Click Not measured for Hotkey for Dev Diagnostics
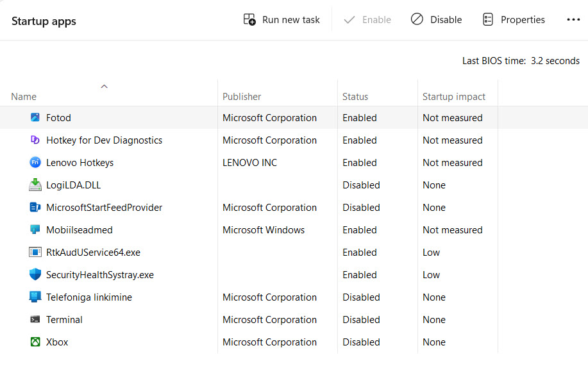The height and width of the screenshot is (382, 588). (x=453, y=140)
